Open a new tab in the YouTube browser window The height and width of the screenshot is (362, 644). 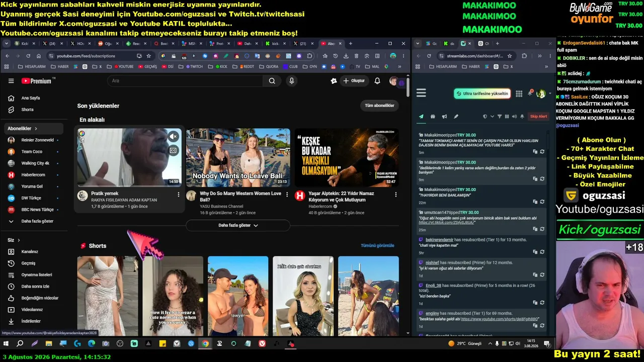tap(351, 44)
